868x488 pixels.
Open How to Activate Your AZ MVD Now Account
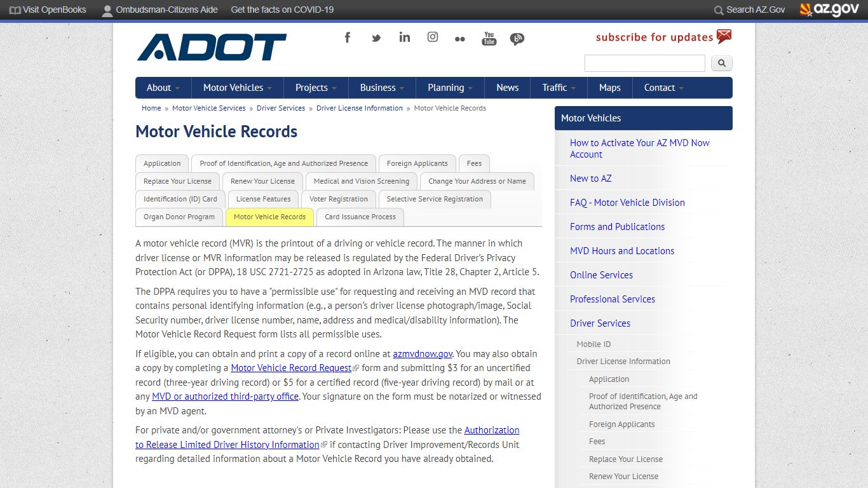(640, 149)
